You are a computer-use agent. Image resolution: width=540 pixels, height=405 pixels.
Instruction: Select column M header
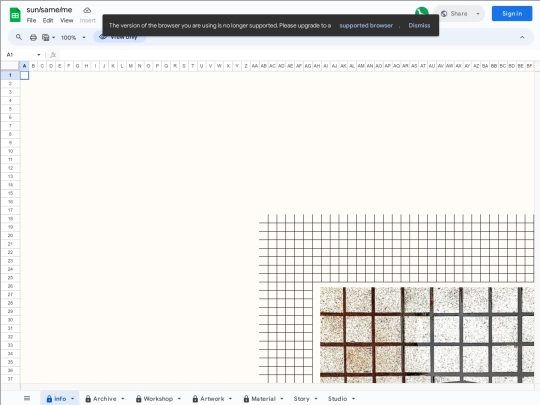(131, 66)
